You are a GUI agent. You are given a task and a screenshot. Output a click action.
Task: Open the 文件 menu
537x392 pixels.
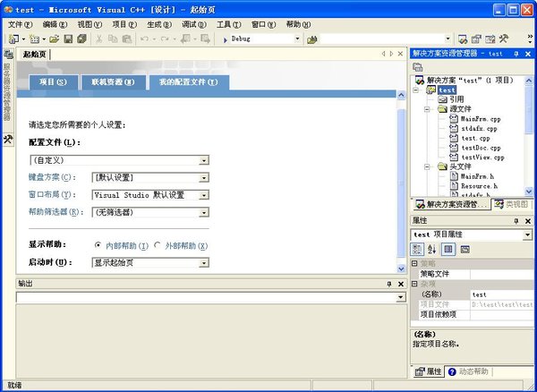pyautogui.click(x=20, y=24)
